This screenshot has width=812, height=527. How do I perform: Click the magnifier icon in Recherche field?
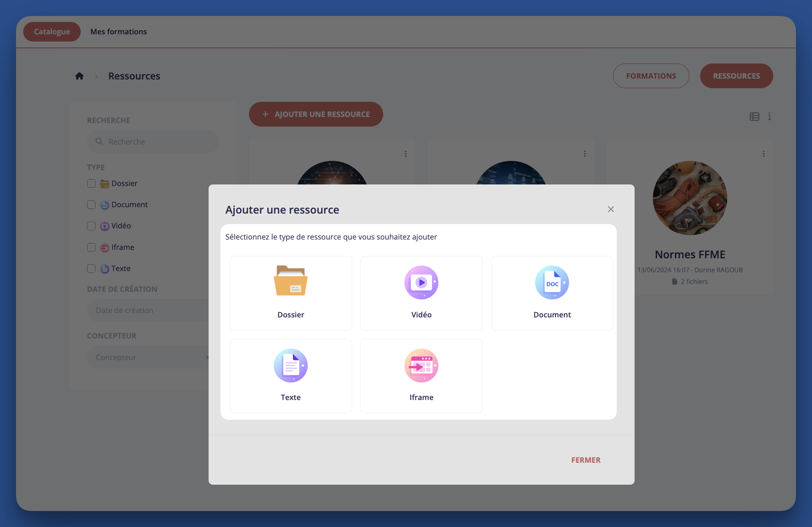point(99,141)
